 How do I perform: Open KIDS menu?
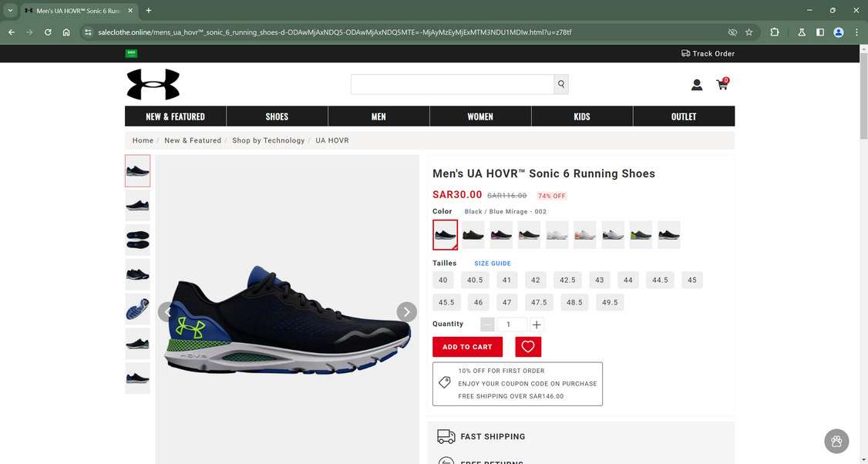click(582, 116)
